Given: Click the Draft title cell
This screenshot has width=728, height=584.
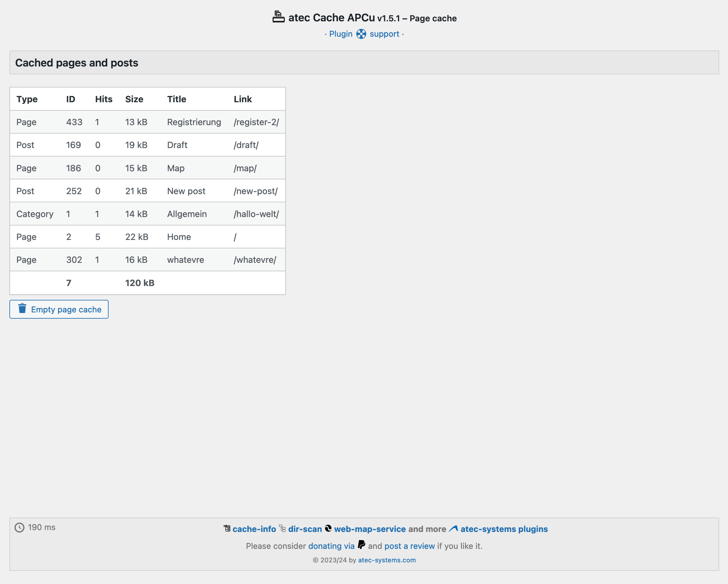Looking at the screenshot, I should coord(177,145).
